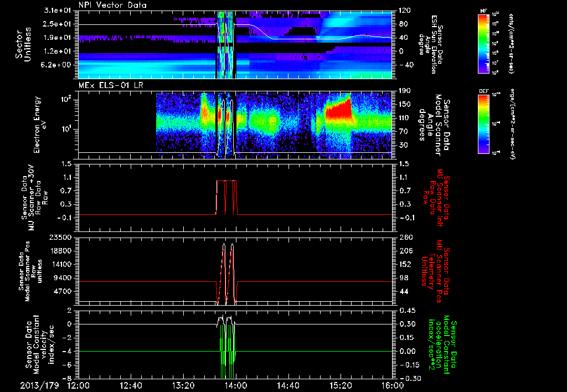Image resolution: width=567 pixels, height=392 pixels.
Task: Click the Model Constant velocity axis title
Action: point(40,344)
